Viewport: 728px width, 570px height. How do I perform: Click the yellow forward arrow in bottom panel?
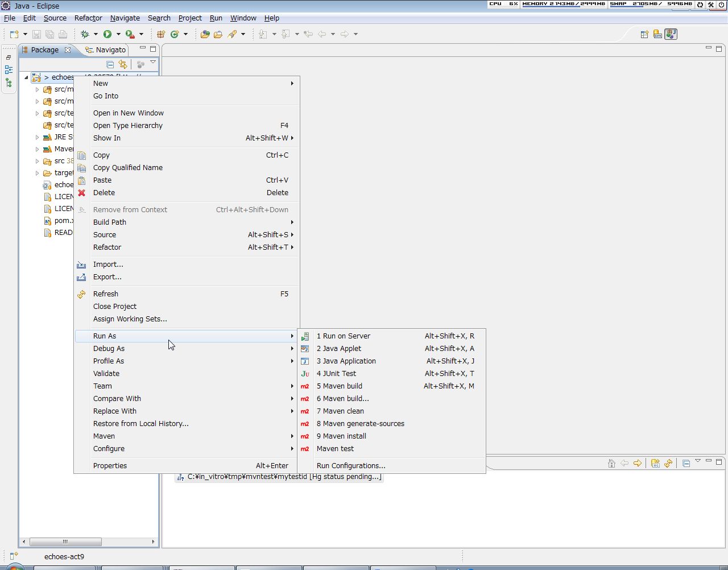[x=638, y=463]
